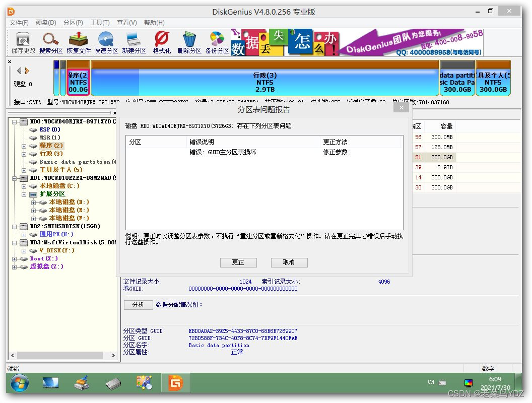Collapse the HD1 WDCWD10EZEX disk node
This screenshot has width=532, height=403.
pos(14,178)
